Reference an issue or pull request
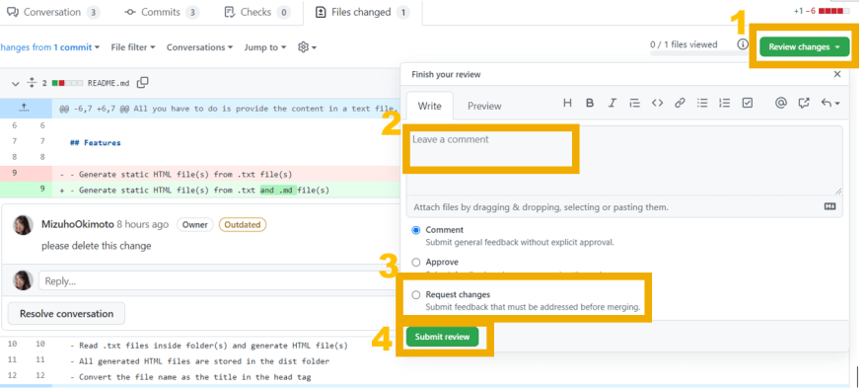The image size is (868, 391). click(x=804, y=103)
